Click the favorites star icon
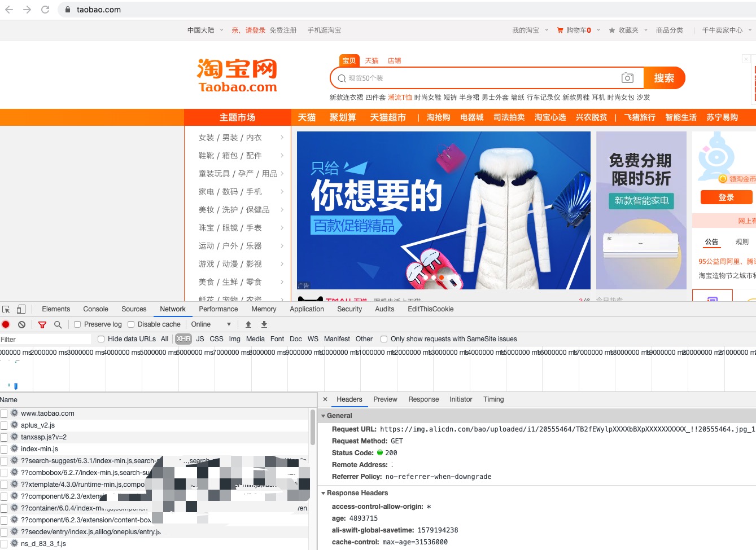The width and height of the screenshot is (756, 550). [x=612, y=30]
